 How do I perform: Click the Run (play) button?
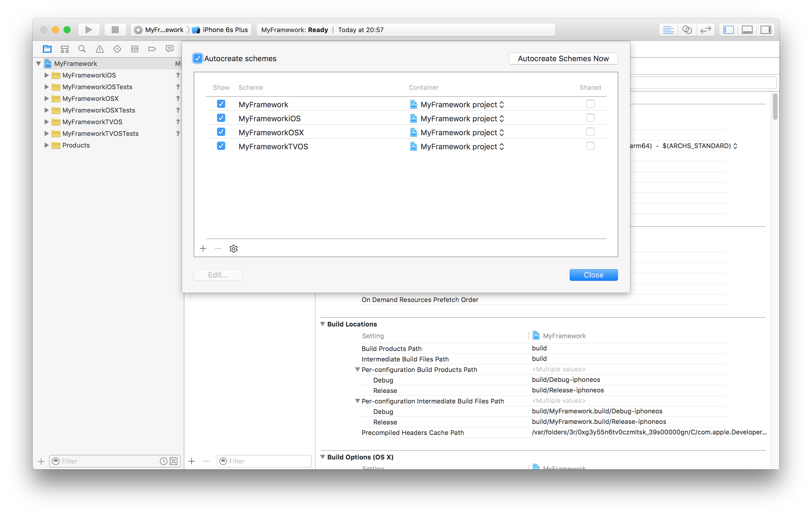click(x=89, y=30)
